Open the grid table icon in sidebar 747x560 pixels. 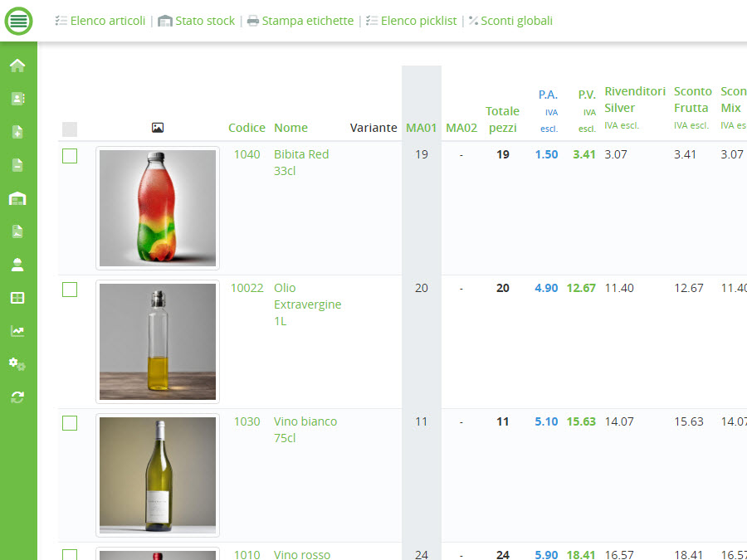pos(17,298)
